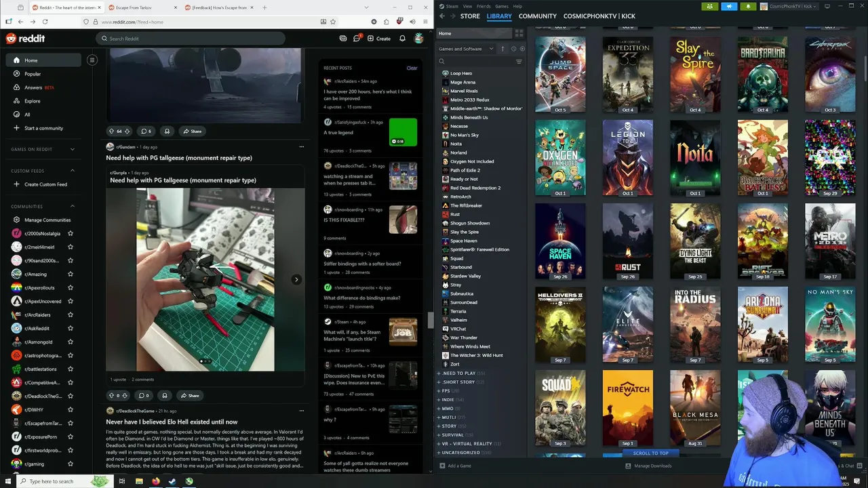Open comments on the Gunpla post
This screenshot has height=488, width=868.
(x=144, y=395)
